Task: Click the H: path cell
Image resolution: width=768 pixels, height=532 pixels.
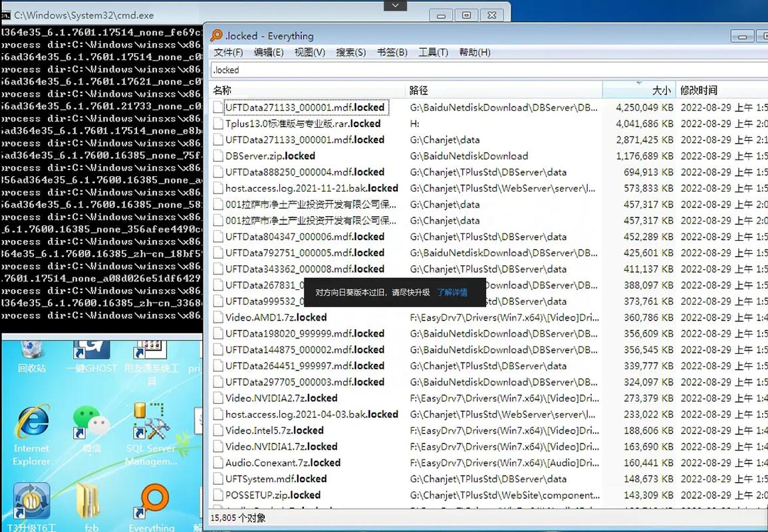Action: click(x=414, y=124)
